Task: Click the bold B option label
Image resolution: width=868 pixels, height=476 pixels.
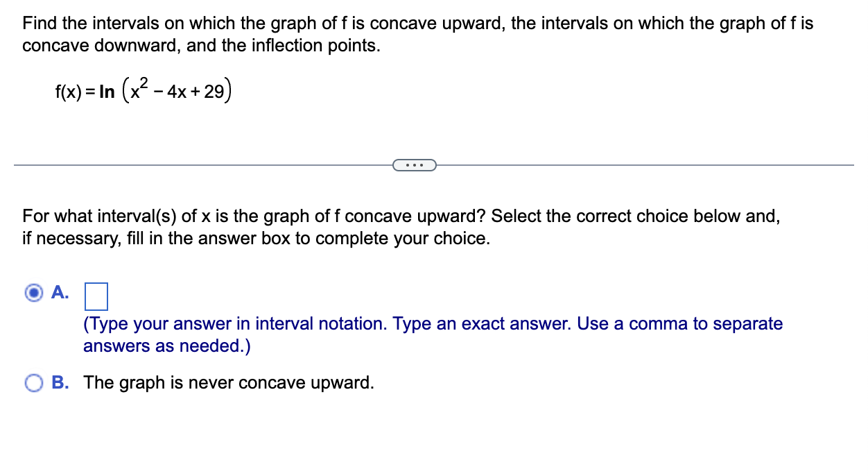Action: point(60,382)
